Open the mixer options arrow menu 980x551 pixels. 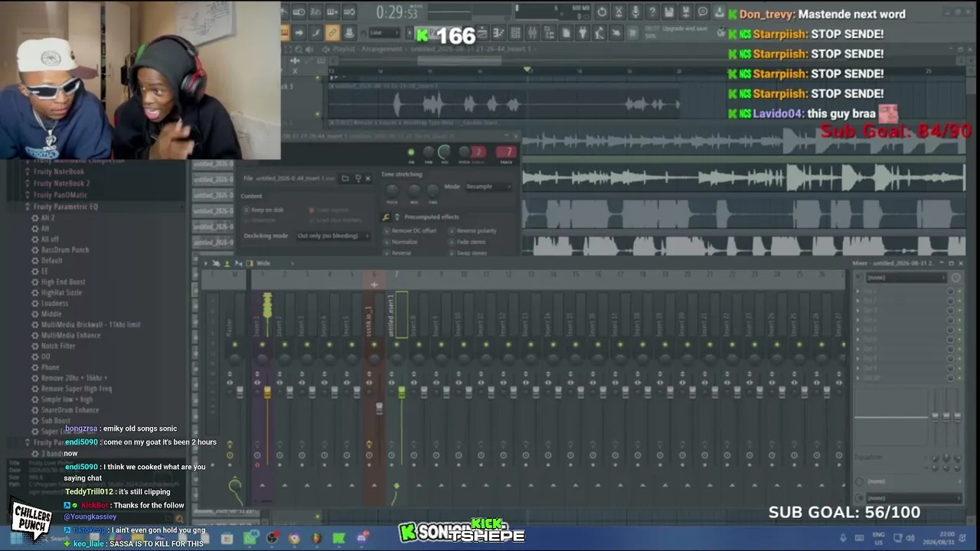(205, 263)
